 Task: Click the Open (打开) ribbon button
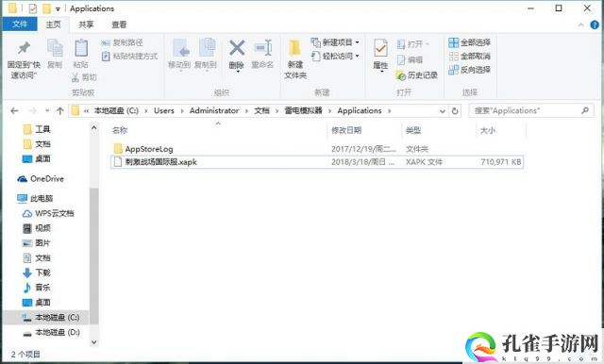(x=412, y=44)
